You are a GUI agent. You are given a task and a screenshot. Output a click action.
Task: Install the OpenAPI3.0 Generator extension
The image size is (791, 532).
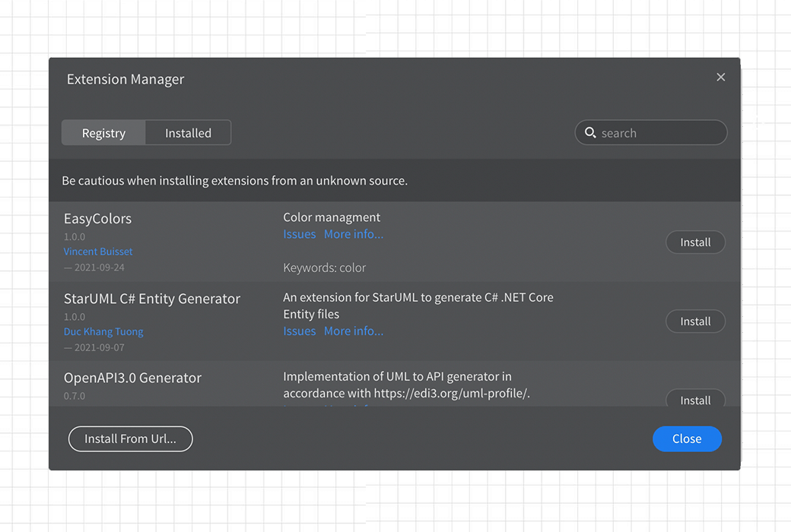pos(695,398)
